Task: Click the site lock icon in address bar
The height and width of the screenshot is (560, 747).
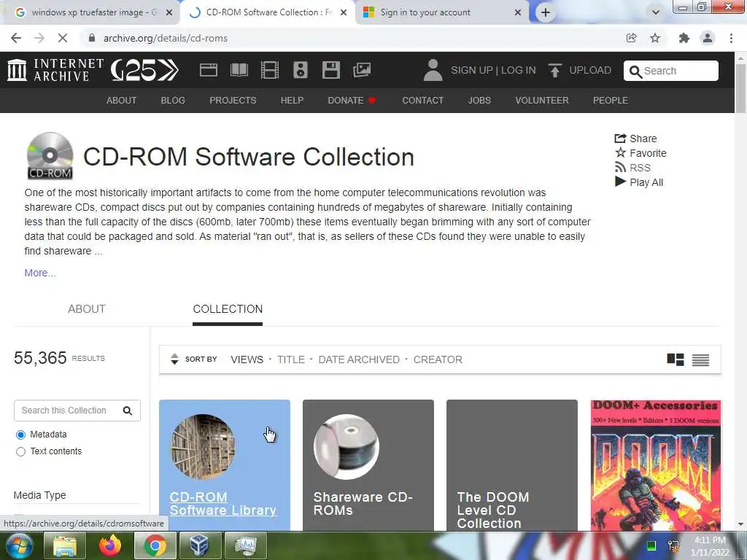Action: click(x=92, y=38)
